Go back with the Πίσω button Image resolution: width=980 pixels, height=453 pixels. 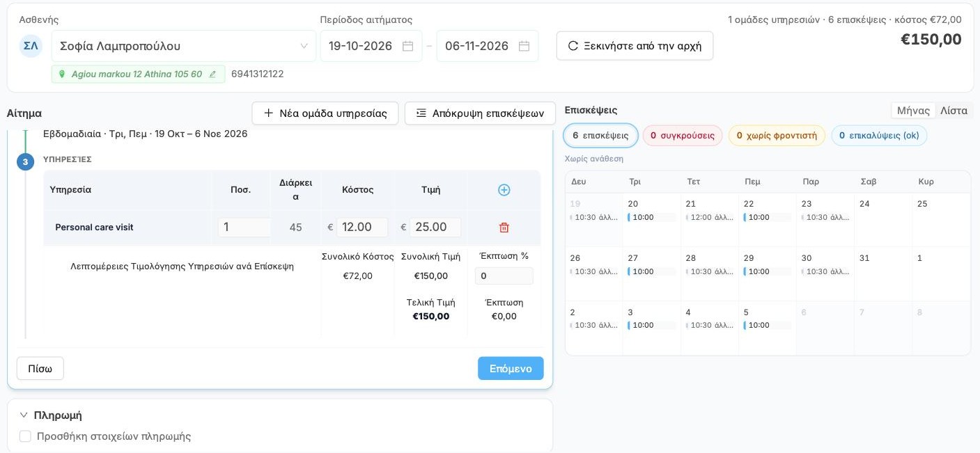(x=40, y=369)
